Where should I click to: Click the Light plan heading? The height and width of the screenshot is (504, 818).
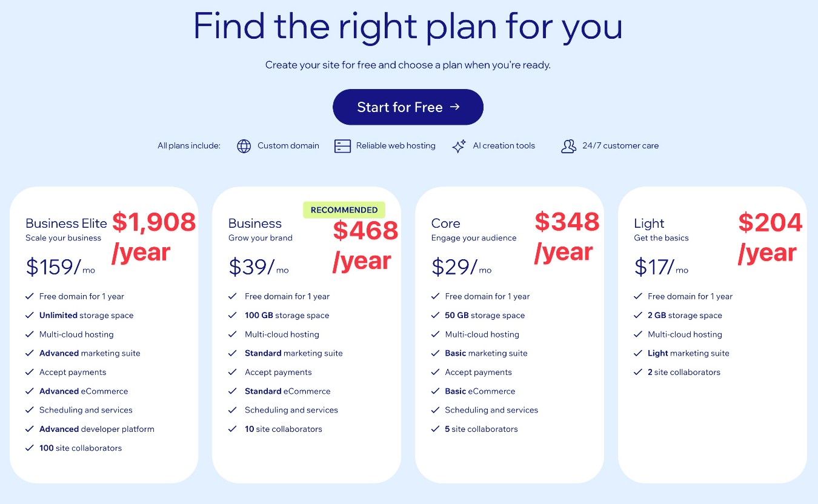pos(648,223)
